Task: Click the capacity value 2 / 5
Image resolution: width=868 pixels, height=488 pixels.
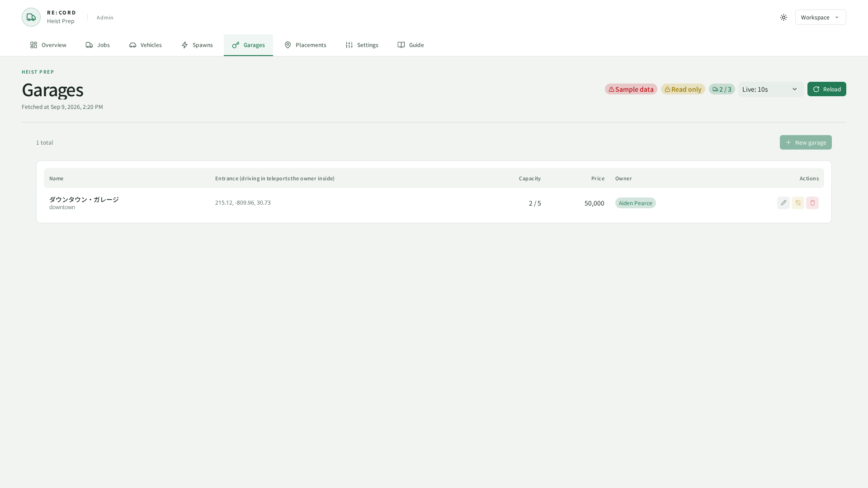Action: click(x=535, y=203)
